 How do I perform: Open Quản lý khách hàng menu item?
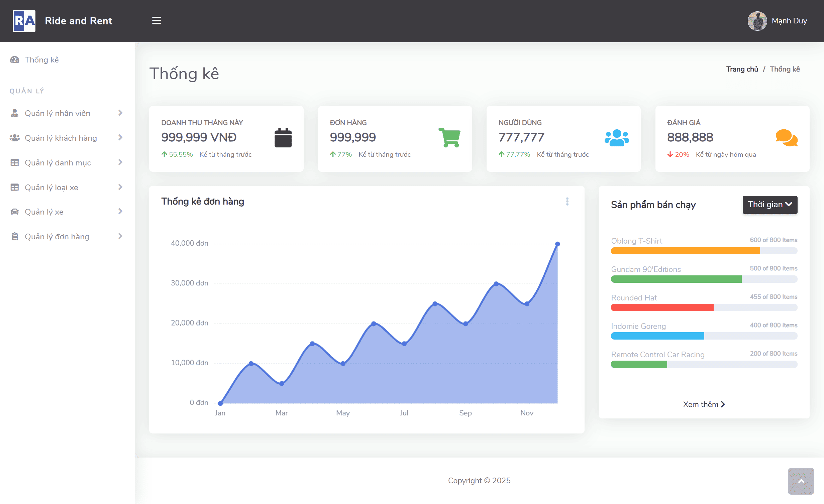[x=67, y=138]
